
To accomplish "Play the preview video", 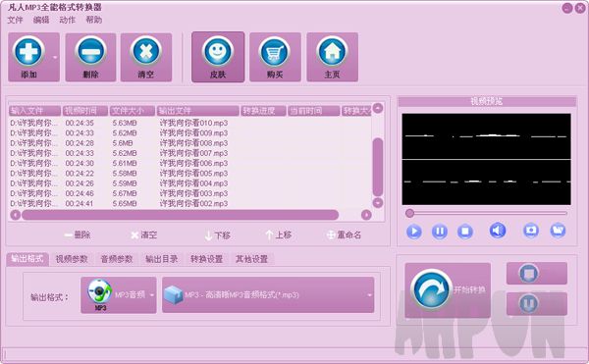I will (x=414, y=232).
